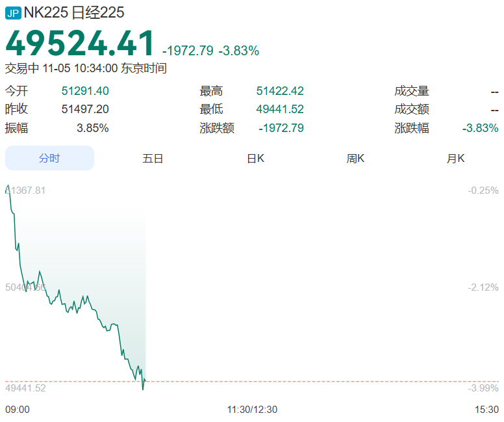Image resolution: width=504 pixels, height=422 pixels.
Task: Switch to the 周K chart tab
Action: click(x=355, y=158)
